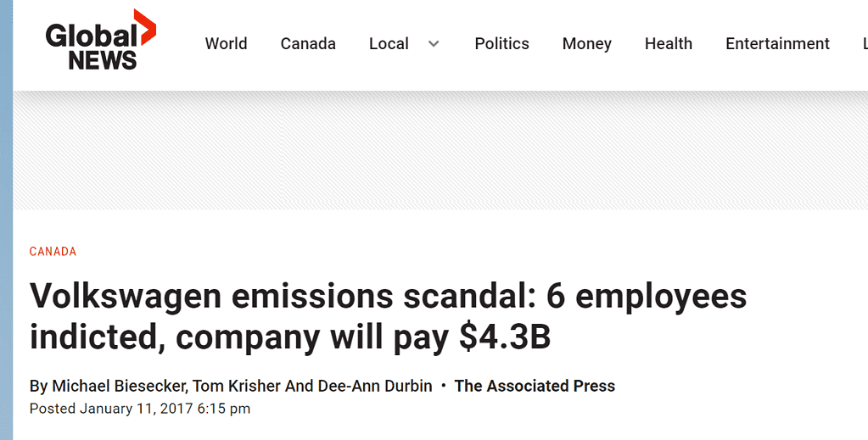
Task: Open the World section
Action: pyautogui.click(x=226, y=44)
